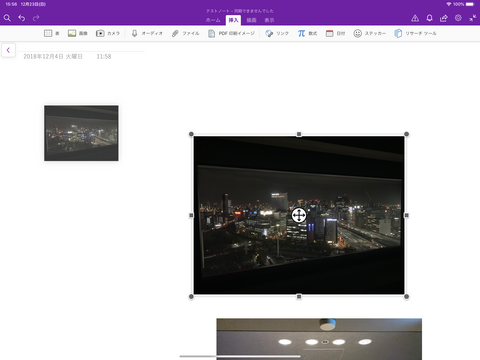Image resolution: width=480 pixels, height=360 pixels.
Task: Select the small night city thumbnail image
Action: [81, 133]
